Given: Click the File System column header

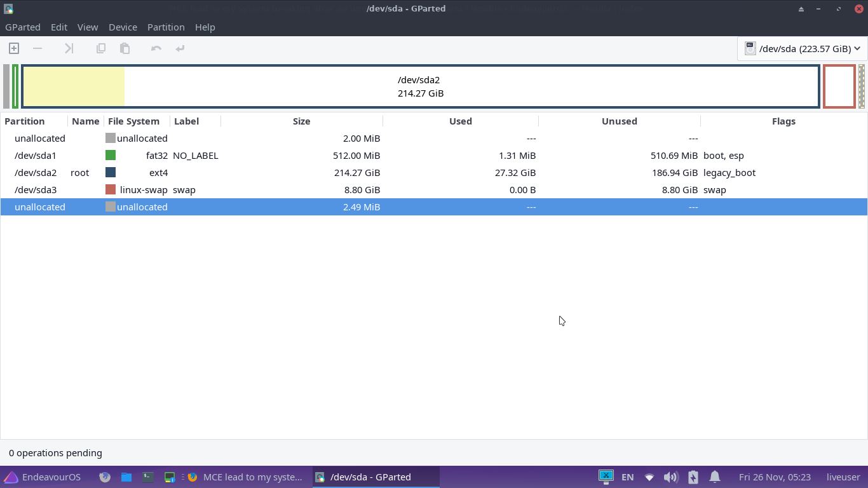Looking at the screenshot, I should coord(137,121).
